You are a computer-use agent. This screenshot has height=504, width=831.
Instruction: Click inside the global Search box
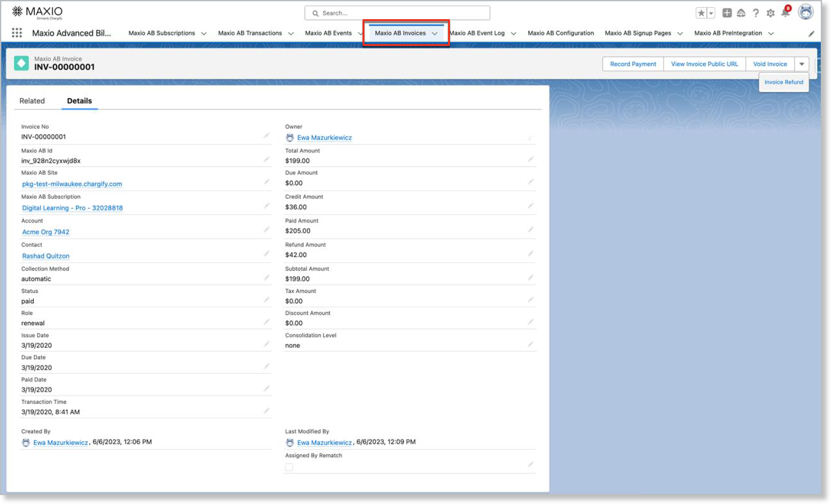[396, 12]
